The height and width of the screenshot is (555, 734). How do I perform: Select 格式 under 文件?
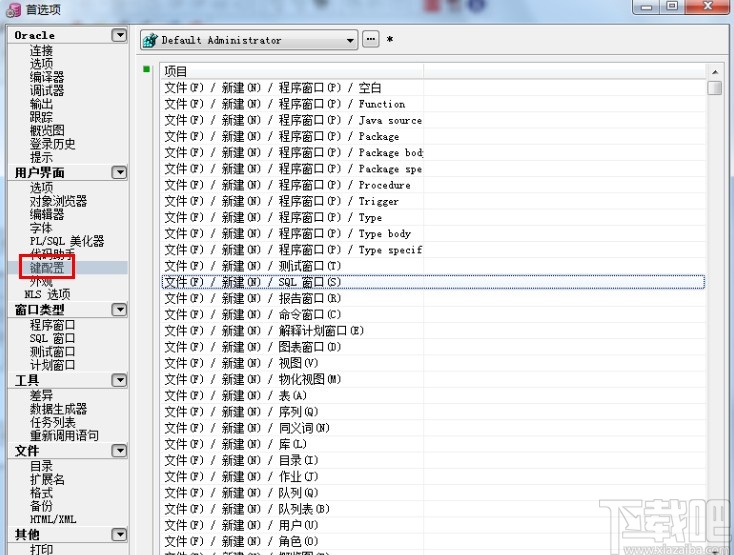point(41,492)
